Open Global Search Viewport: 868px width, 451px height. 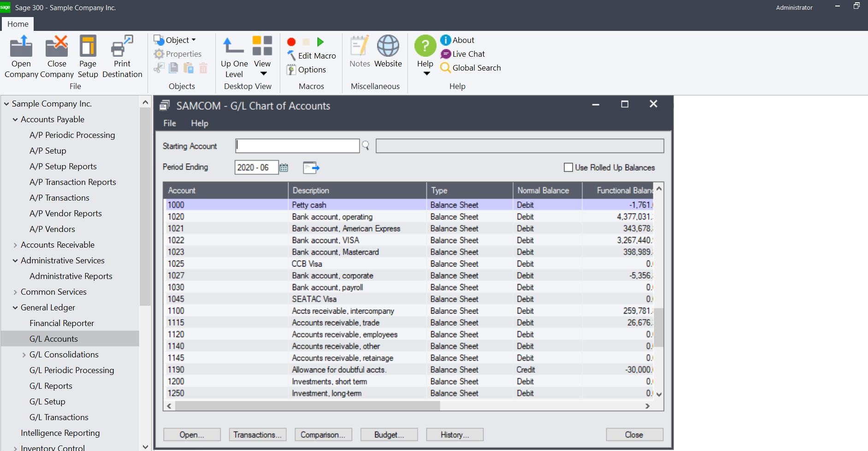pos(471,68)
